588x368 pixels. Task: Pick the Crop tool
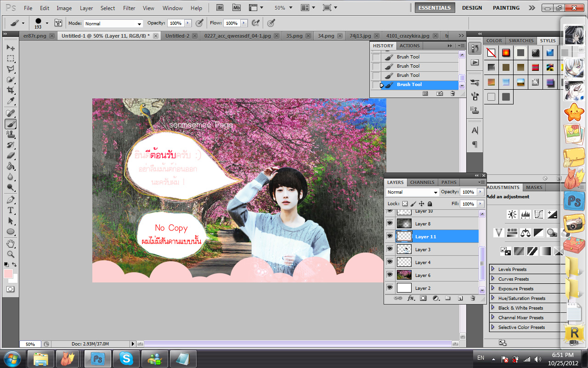11,91
